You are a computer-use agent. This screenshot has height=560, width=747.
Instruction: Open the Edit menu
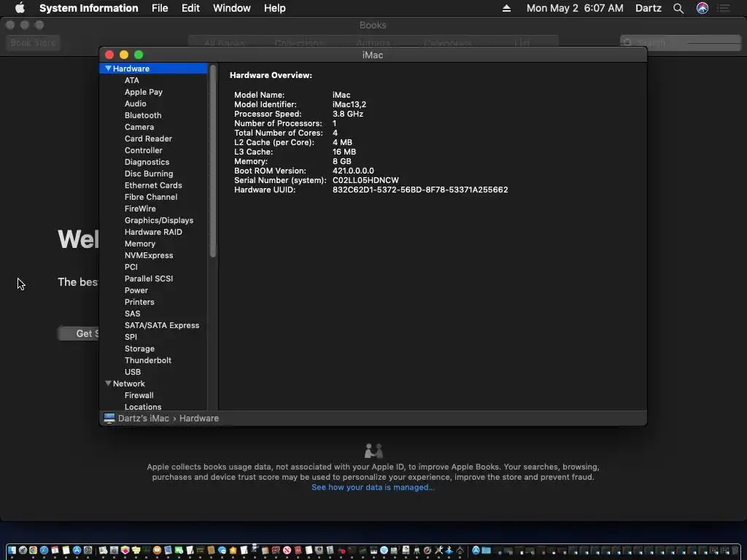click(190, 8)
